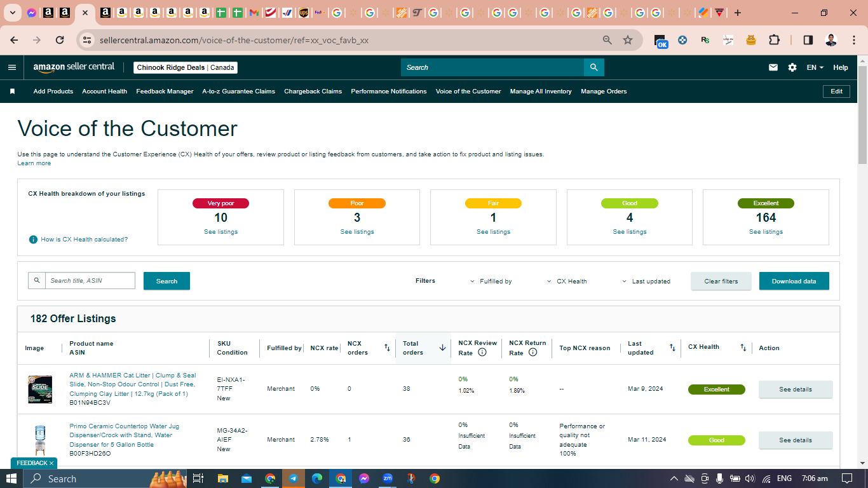
Task: Bookmark this page with the star icon
Action: pos(628,40)
